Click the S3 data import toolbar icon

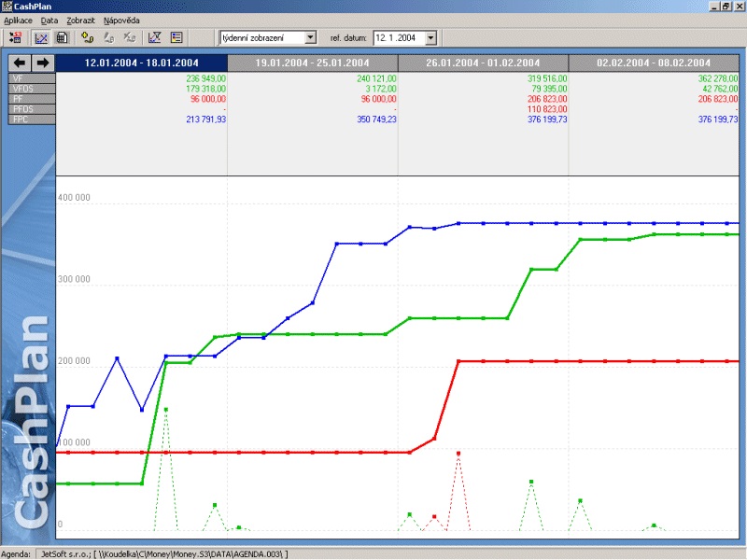15,37
